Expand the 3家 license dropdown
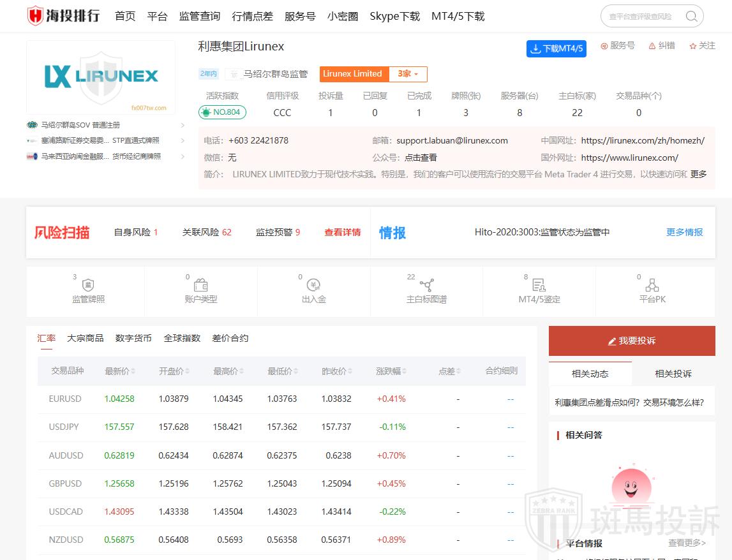The height and width of the screenshot is (560, 732). click(408, 74)
